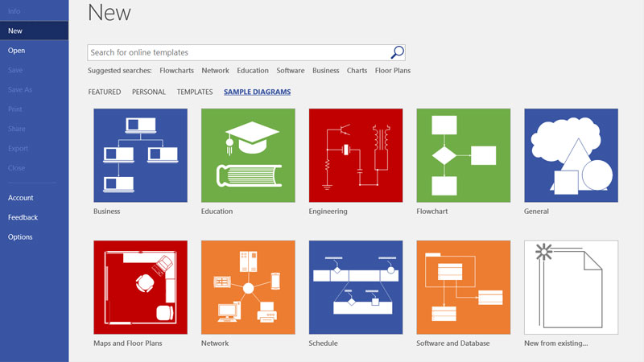Open the Flowchart template icon
The image size is (644, 362).
[463, 155]
